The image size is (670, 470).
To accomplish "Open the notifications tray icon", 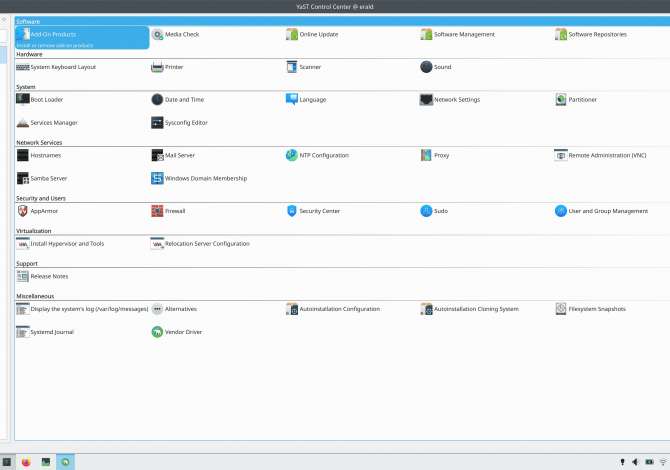I will (x=623, y=462).
